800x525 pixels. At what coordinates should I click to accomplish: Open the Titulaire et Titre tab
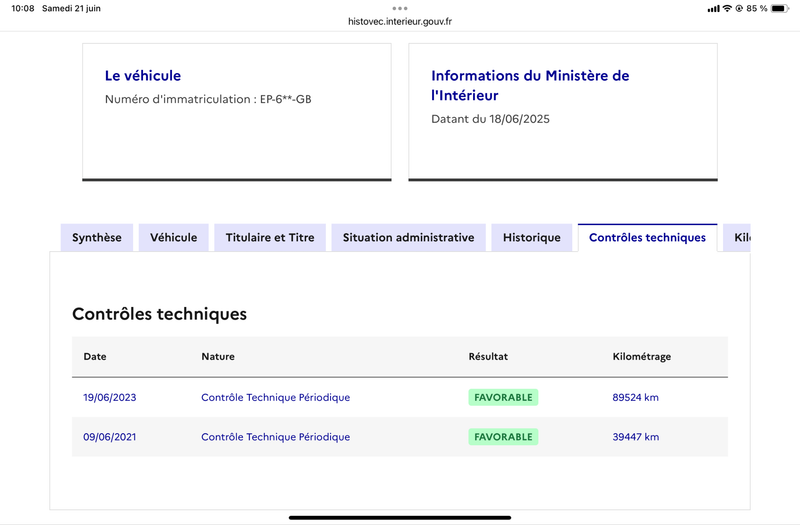[x=270, y=237]
